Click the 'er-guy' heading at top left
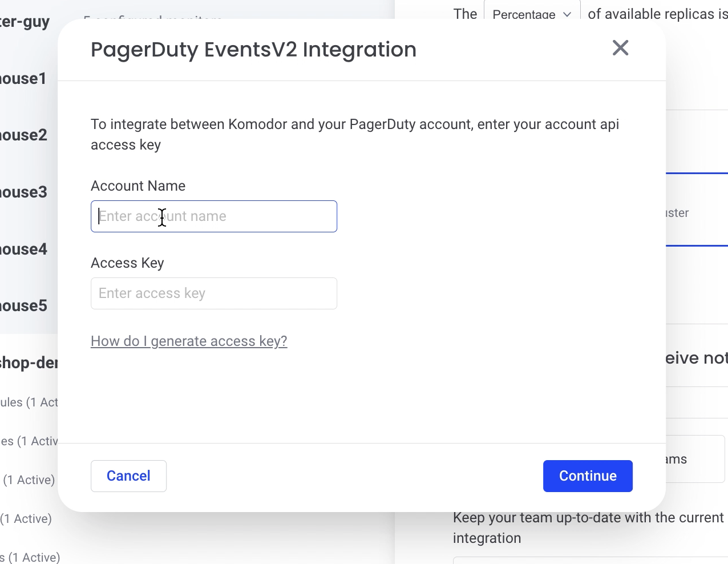Image resolution: width=728 pixels, height=564 pixels. (x=25, y=22)
